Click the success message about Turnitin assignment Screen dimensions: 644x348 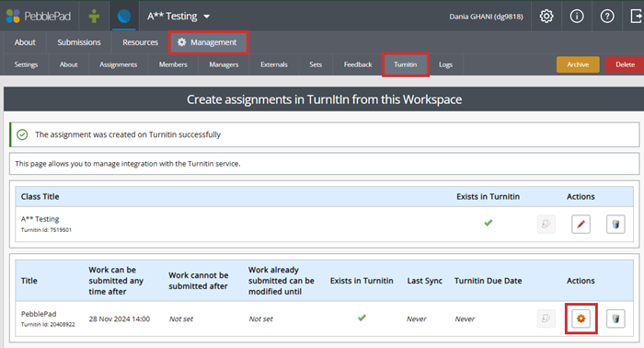pyautogui.click(x=128, y=134)
